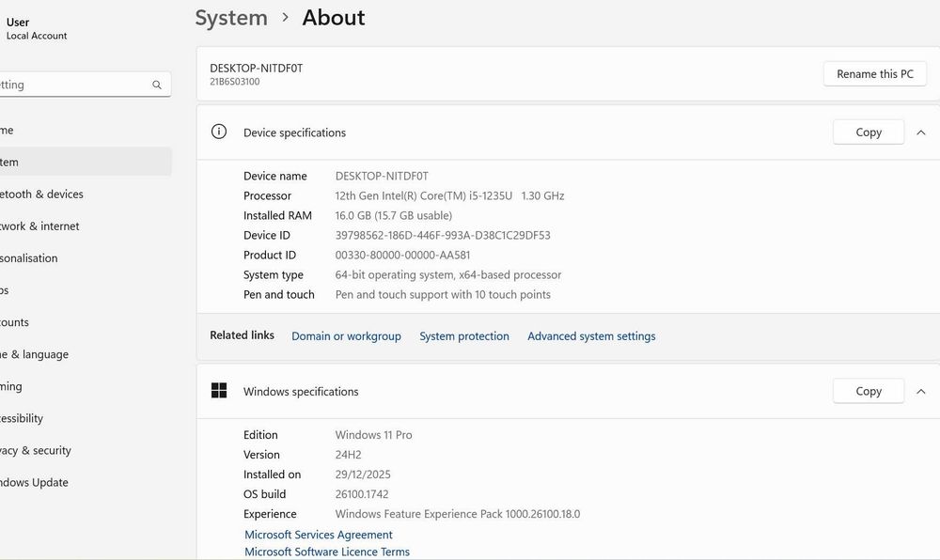The width and height of the screenshot is (940, 560).
Task: Open the System protection link
Action: point(464,336)
